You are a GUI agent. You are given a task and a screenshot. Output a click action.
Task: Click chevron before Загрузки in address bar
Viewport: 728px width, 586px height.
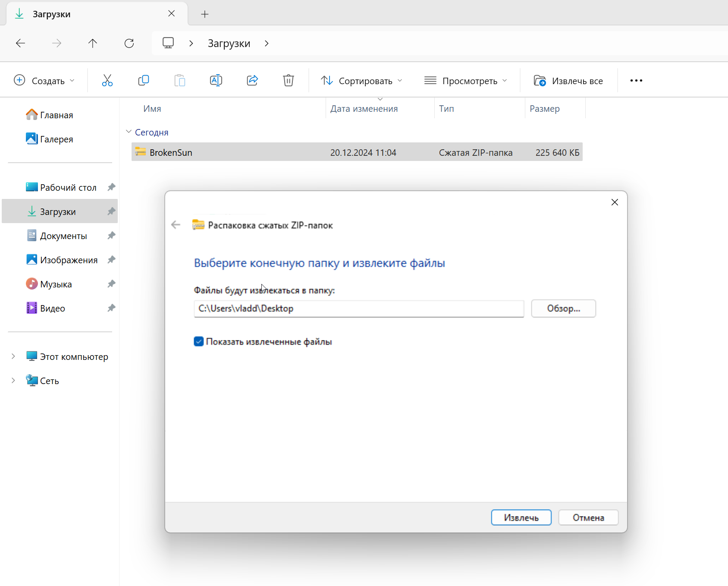[x=191, y=43]
